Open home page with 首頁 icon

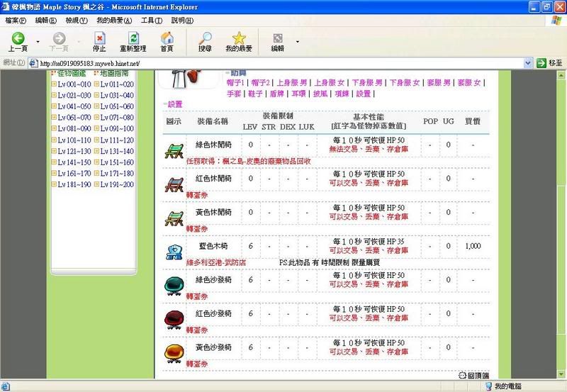click(167, 42)
